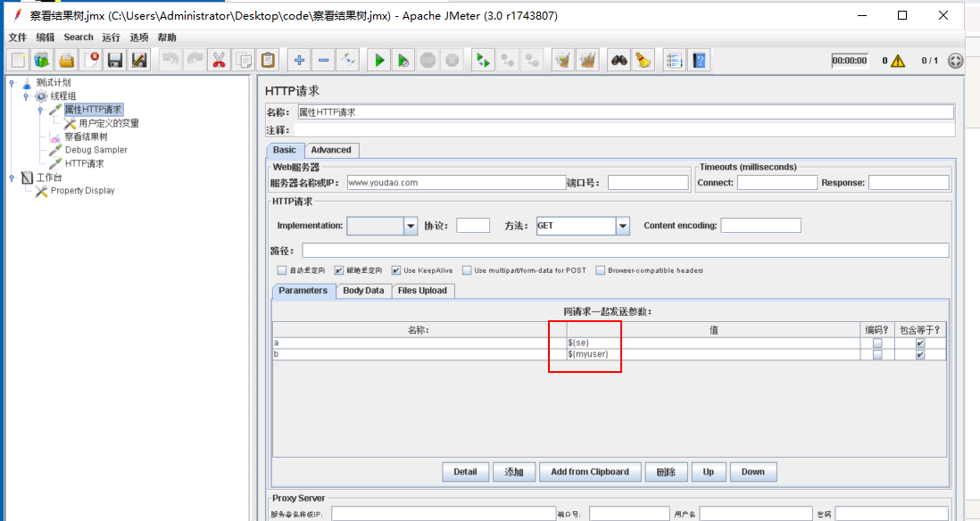
Task: Click the Open file folder icon
Action: coord(66,60)
